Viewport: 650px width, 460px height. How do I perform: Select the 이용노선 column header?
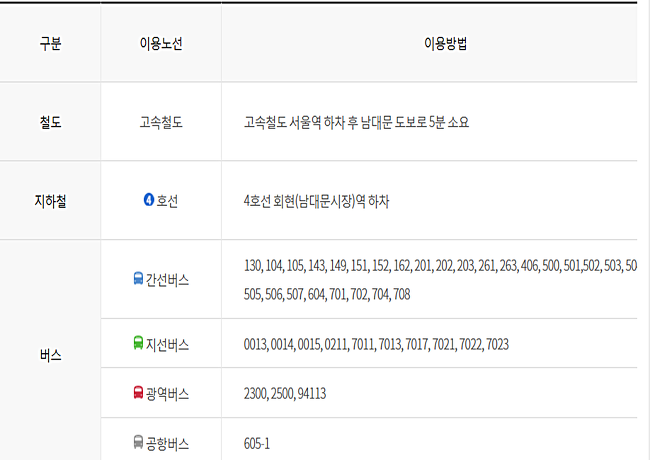point(161,43)
